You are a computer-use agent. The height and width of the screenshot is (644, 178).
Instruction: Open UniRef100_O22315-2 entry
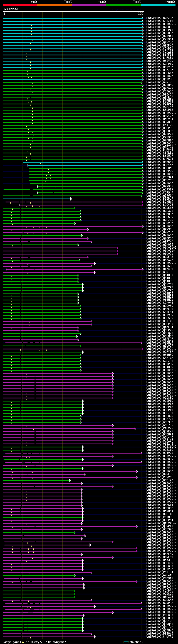161,447
